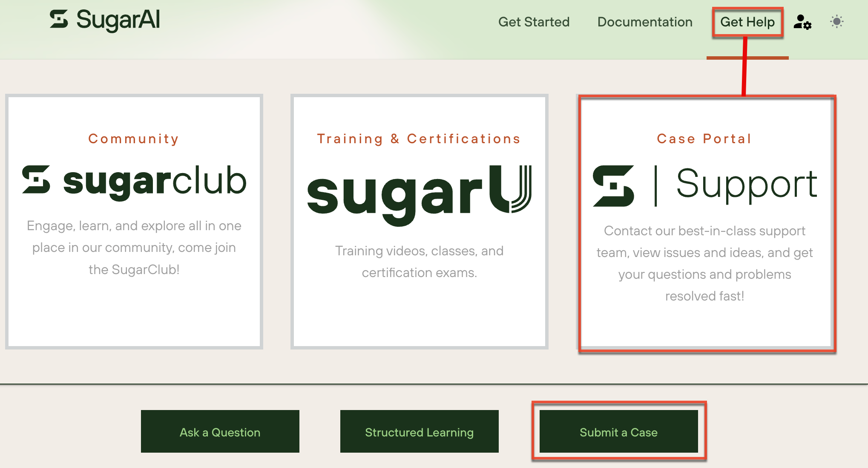
Task: Click the sugarU logo image
Action: click(x=420, y=195)
